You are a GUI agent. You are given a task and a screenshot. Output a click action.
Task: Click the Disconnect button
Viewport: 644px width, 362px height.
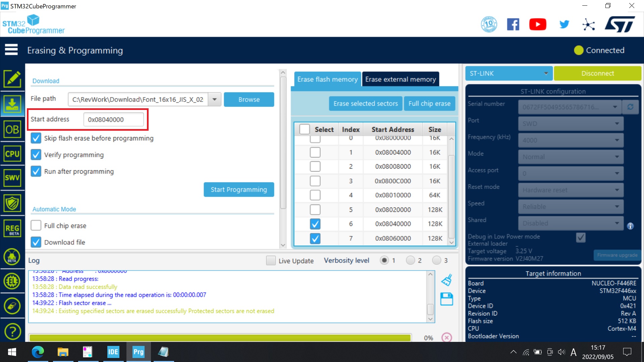click(597, 73)
